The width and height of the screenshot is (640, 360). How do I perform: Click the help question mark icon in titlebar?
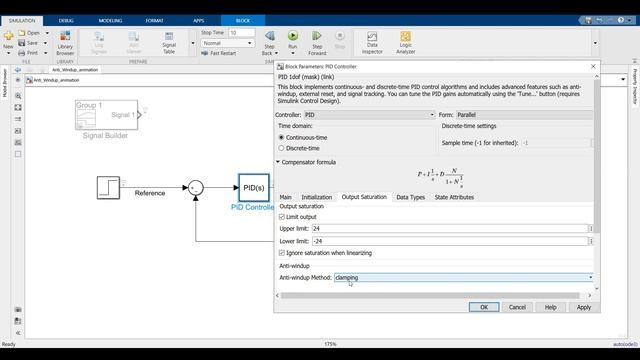pos(621,20)
